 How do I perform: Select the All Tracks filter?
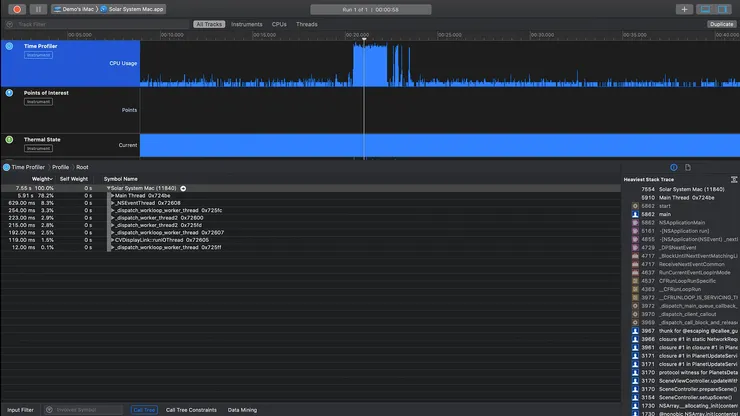coord(209,23)
